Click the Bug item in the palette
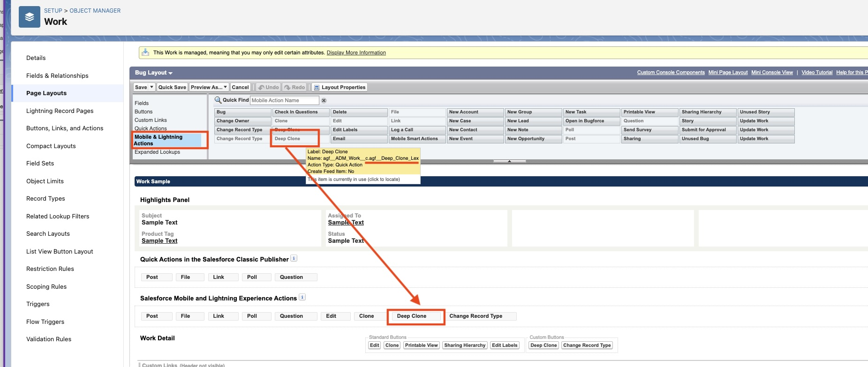The height and width of the screenshot is (367, 868). [x=242, y=112]
